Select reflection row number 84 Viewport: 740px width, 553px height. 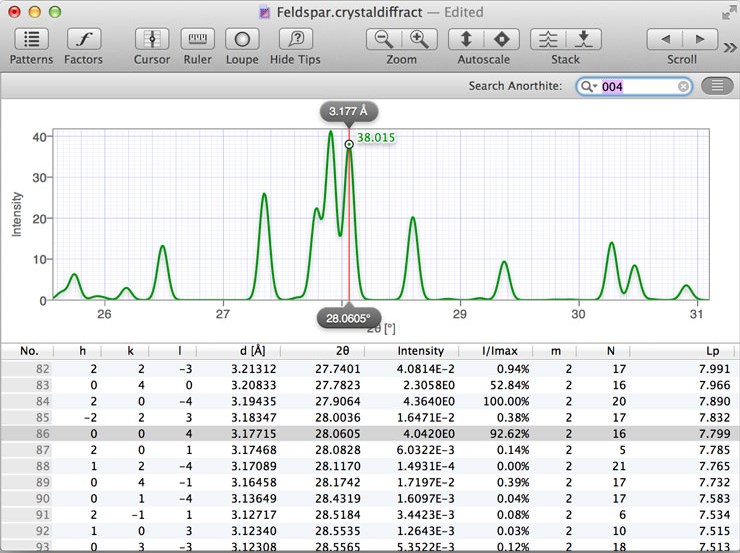(370, 401)
